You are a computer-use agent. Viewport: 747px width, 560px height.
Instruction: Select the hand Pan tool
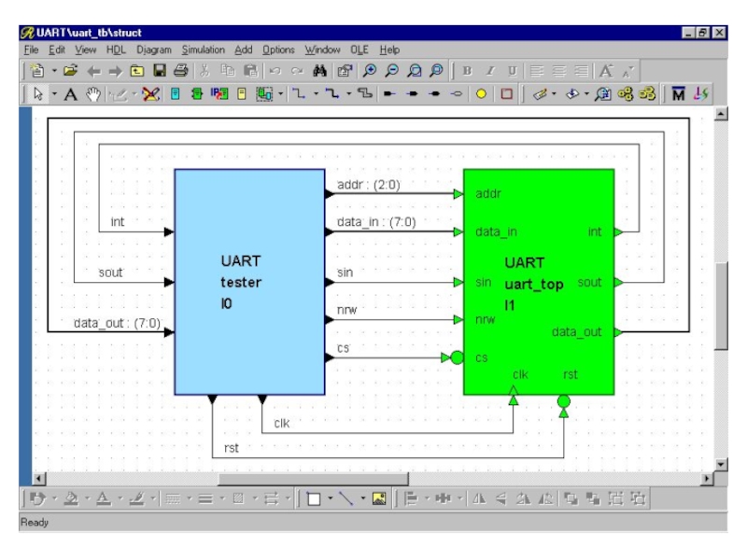click(x=92, y=95)
